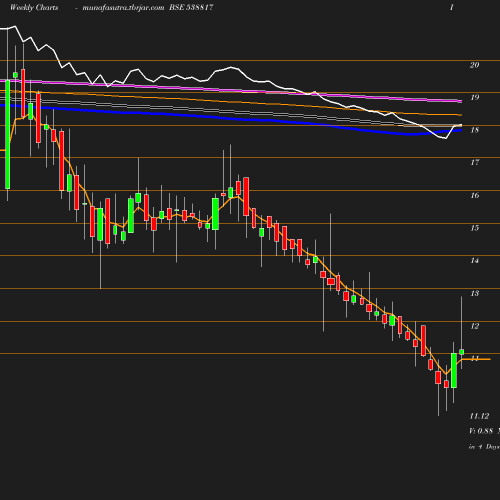This screenshot has height=500, width=500.
Task: Click the 'BSE 538817' symbol label
Action: (x=191, y=7)
